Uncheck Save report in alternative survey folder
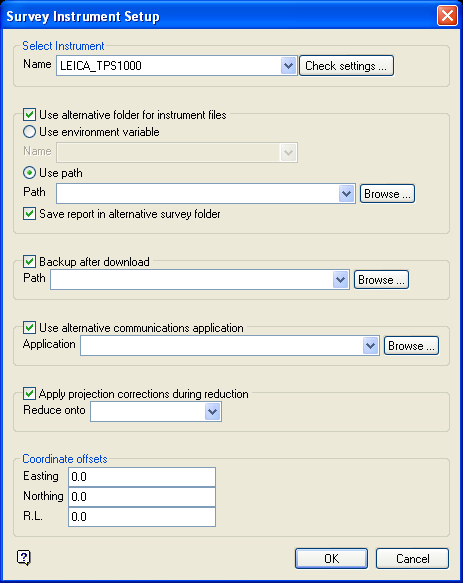 (x=29, y=214)
